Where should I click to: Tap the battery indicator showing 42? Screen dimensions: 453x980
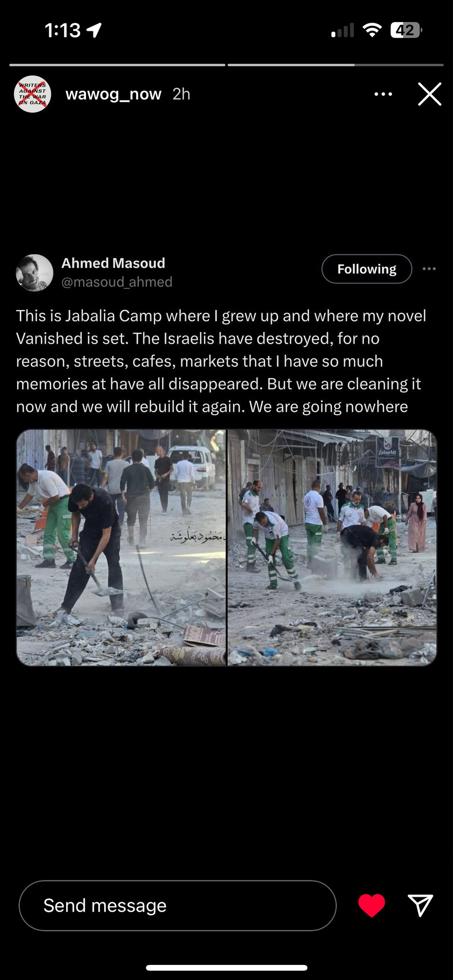point(406,31)
